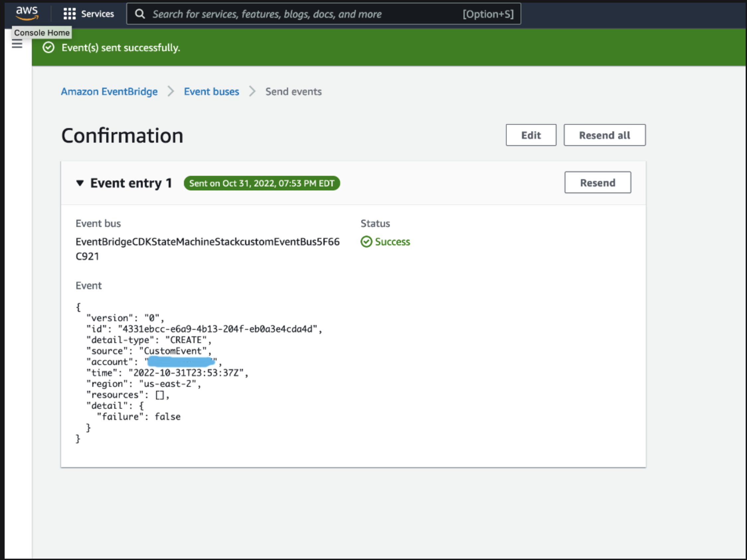Click the Sent on Oct 31 badge

pyautogui.click(x=262, y=183)
